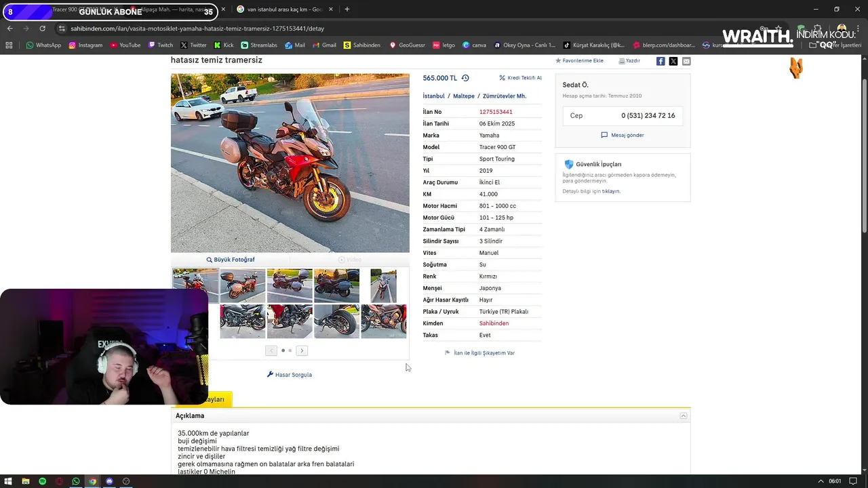Open WhatsApp from the taskbar
The width and height of the screenshot is (868, 488).
[x=75, y=481]
